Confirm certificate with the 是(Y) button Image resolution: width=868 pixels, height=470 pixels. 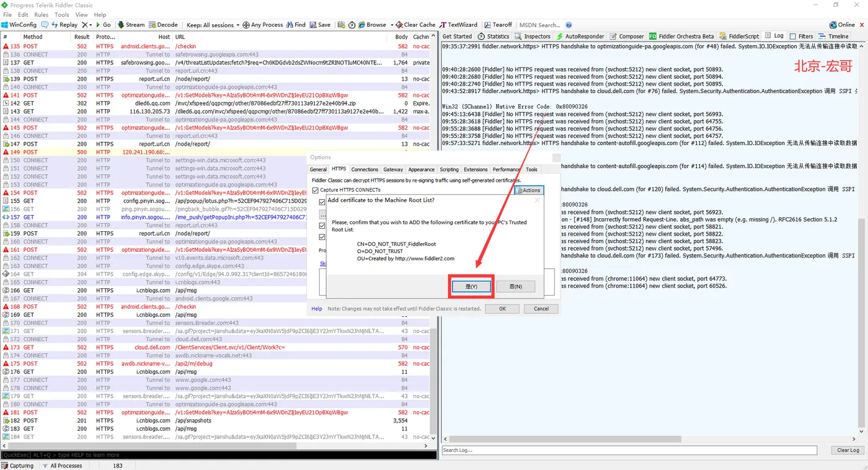(x=471, y=286)
